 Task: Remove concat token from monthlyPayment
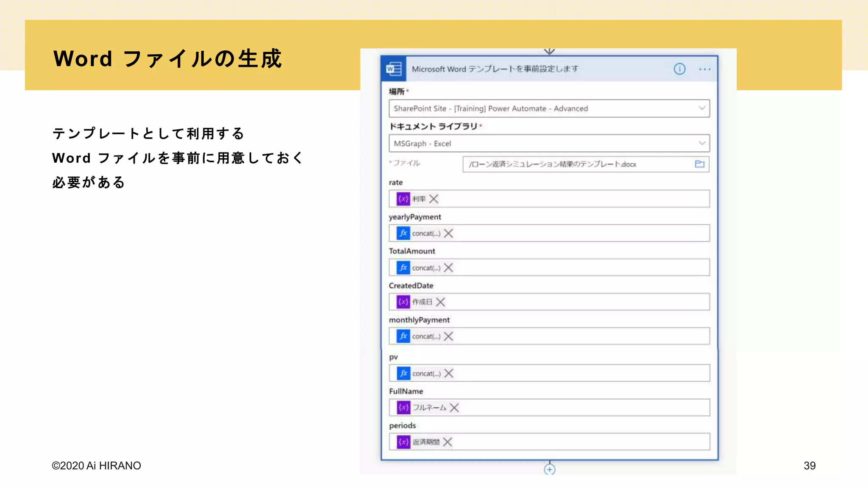(x=448, y=336)
